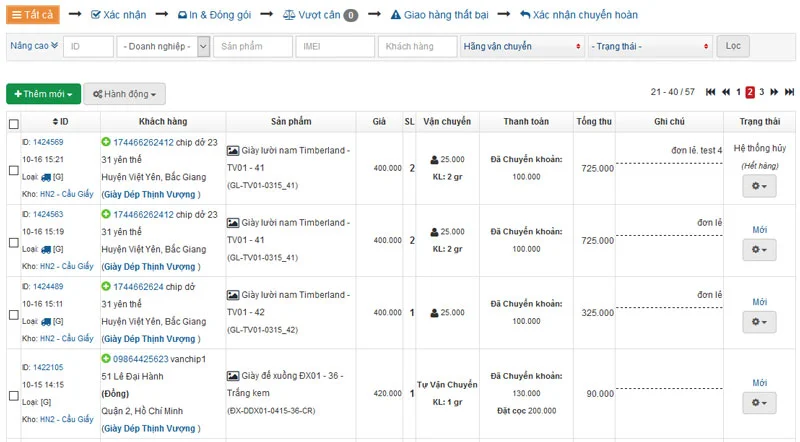Focus the Sản phẩm search field
The image size is (800, 442).
[253, 46]
